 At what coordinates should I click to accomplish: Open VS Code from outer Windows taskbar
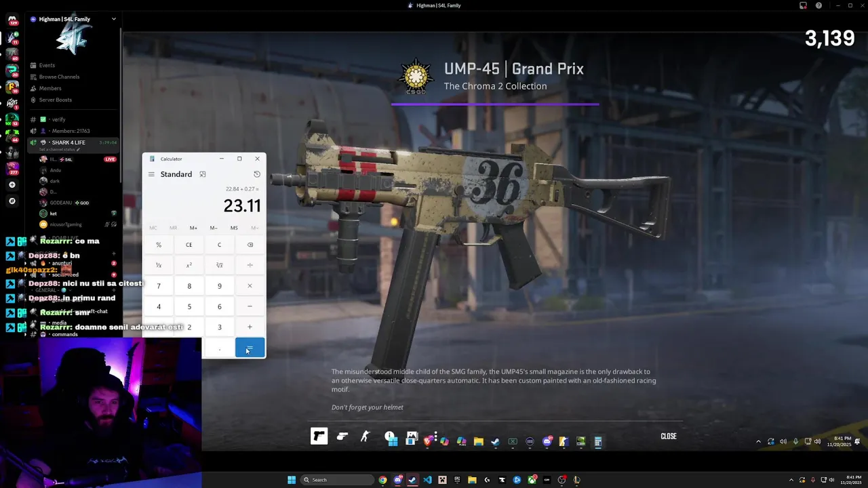pyautogui.click(x=427, y=480)
